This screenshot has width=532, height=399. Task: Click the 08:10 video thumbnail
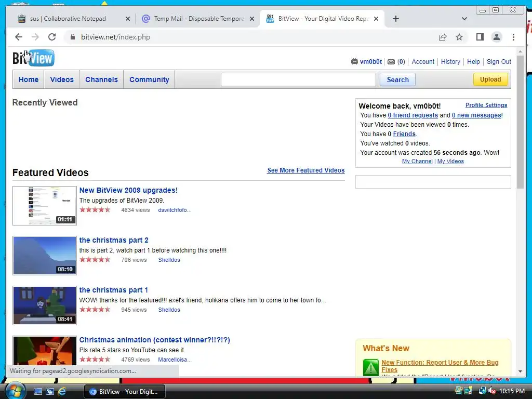click(x=45, y=256)
